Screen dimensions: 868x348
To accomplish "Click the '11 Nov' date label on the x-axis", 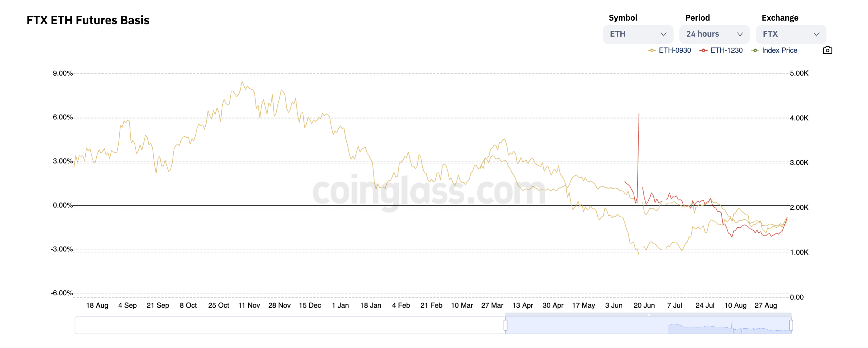I will [x=249, y=305].
